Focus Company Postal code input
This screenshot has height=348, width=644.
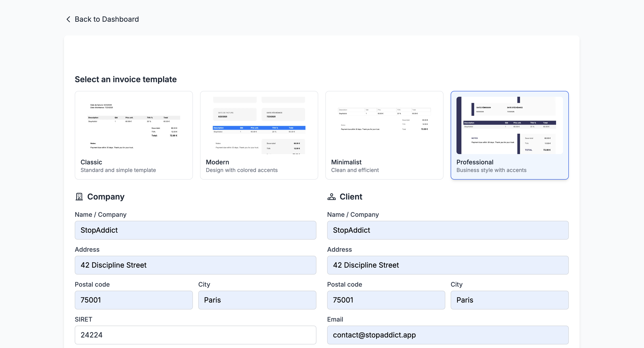point(134,300)
